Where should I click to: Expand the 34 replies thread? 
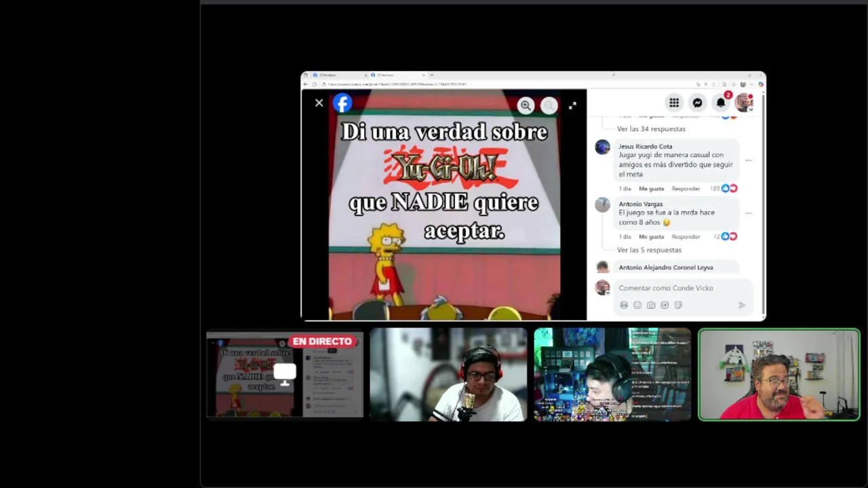pyautogui.click(x=651, y=129)
